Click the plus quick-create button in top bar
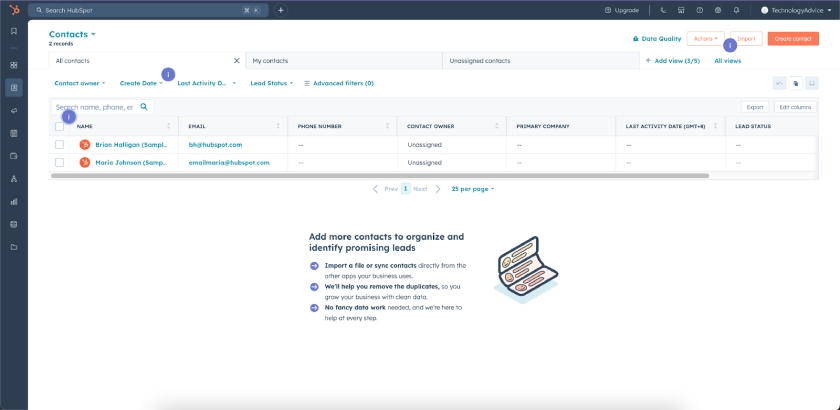This screenshot has width=840, height=410. pos(281,10)
